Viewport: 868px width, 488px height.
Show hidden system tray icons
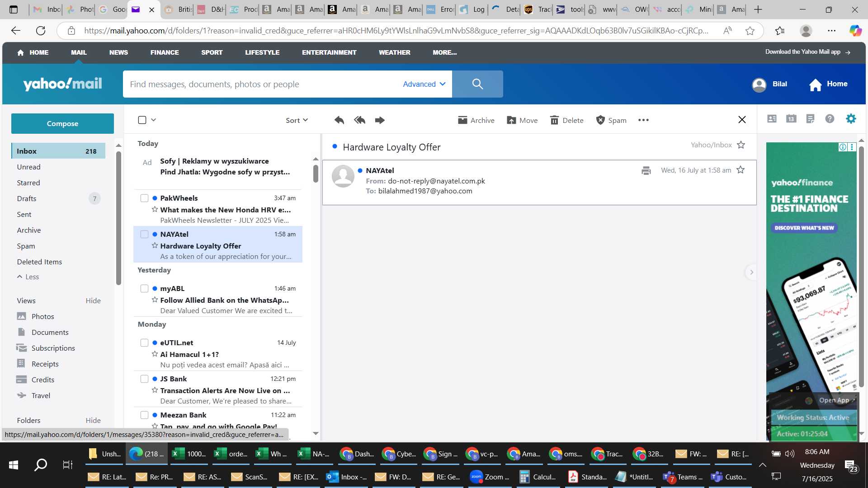point(762,465)
